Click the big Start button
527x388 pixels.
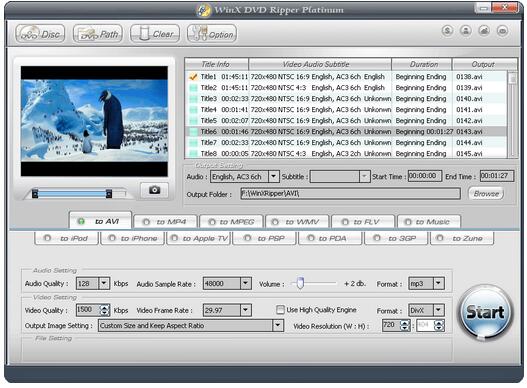485,312
